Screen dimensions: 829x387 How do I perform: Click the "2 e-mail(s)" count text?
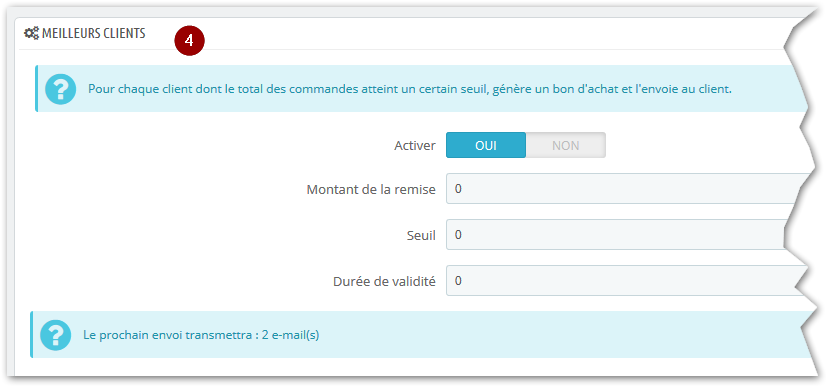(x=290, y=335)
